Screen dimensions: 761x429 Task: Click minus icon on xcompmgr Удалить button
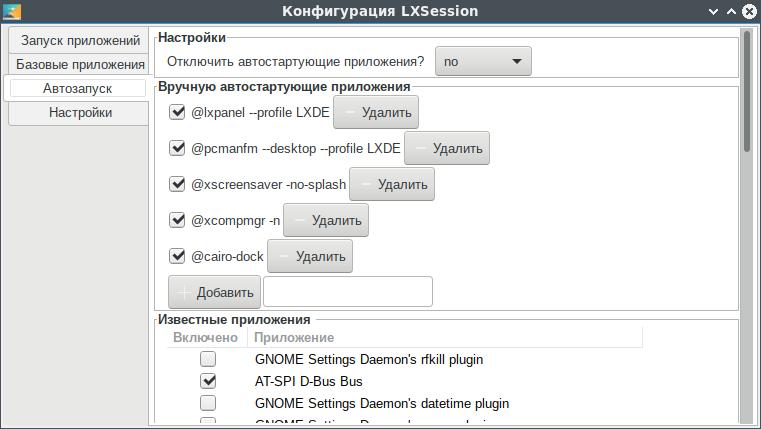[x=298, y=221]
